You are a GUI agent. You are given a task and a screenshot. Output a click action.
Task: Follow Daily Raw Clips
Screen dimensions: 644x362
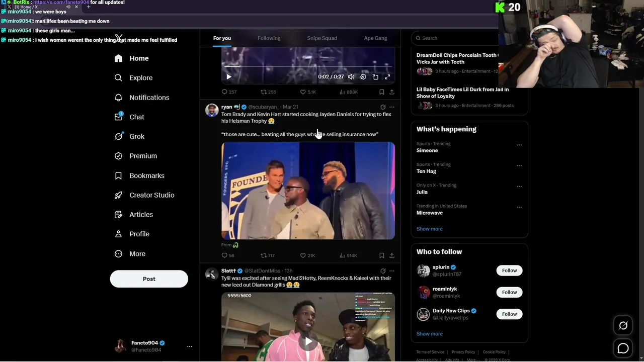(x=509, y=314)
